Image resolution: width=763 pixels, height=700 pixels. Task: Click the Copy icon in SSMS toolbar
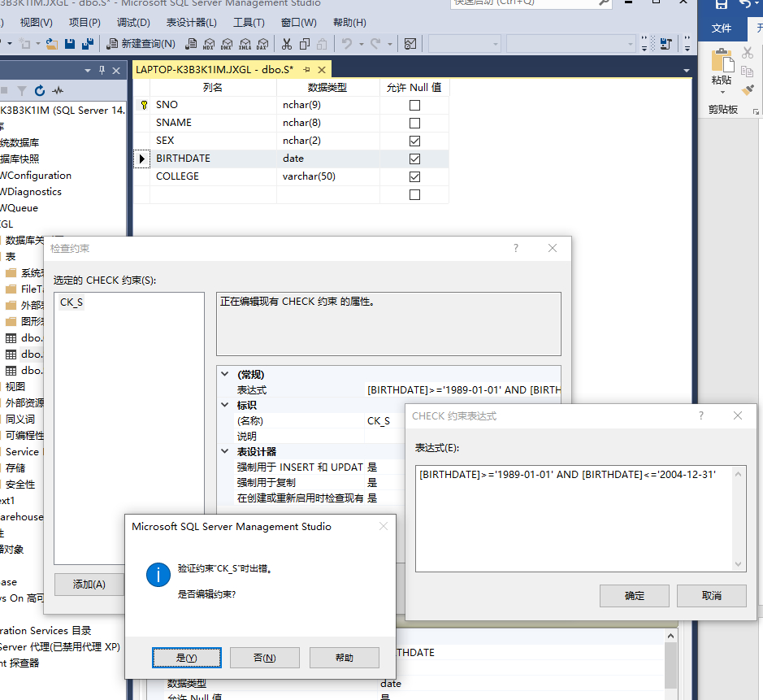coord(305,44)
